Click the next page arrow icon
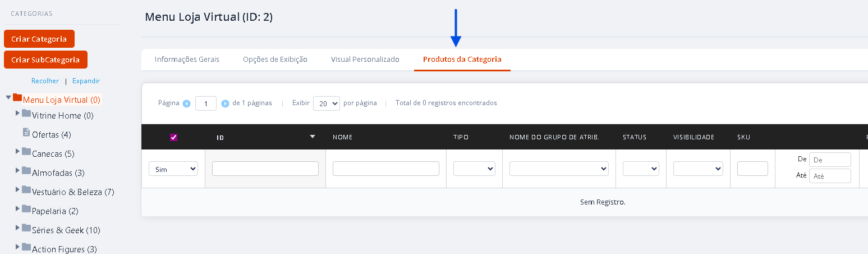This screenshot has height=254, width=868. point(225,103)
